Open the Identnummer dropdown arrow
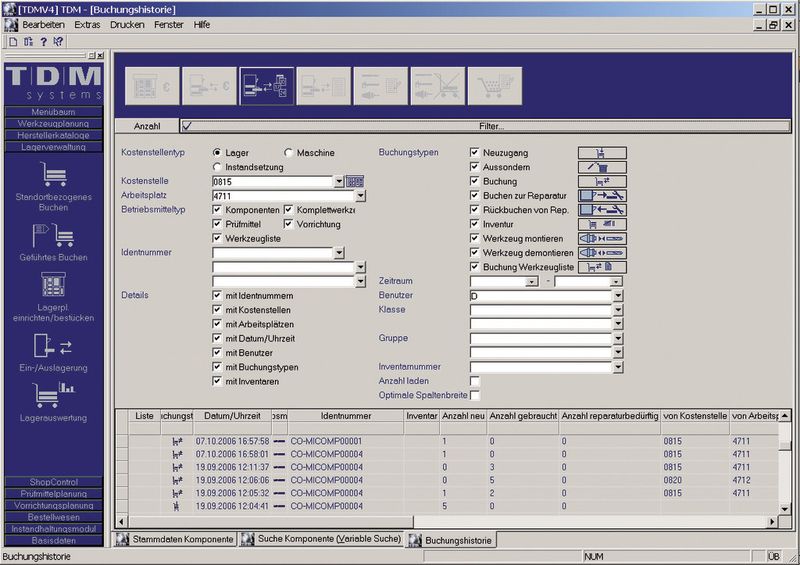This screenshot has width=800, height=565. pyautogui.click(x=339, y=253)
